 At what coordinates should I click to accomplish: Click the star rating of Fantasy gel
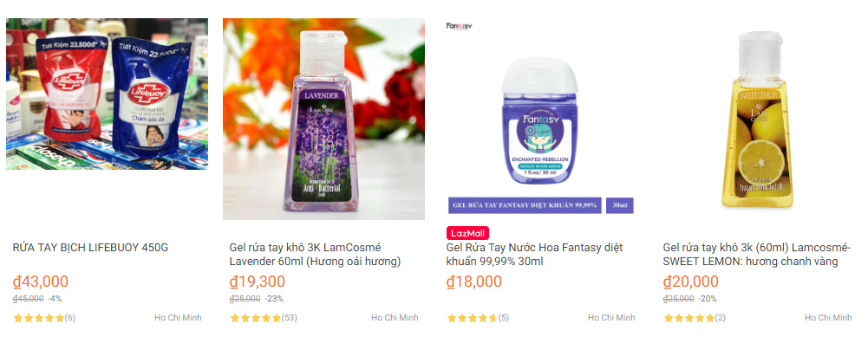click(473, 318)
